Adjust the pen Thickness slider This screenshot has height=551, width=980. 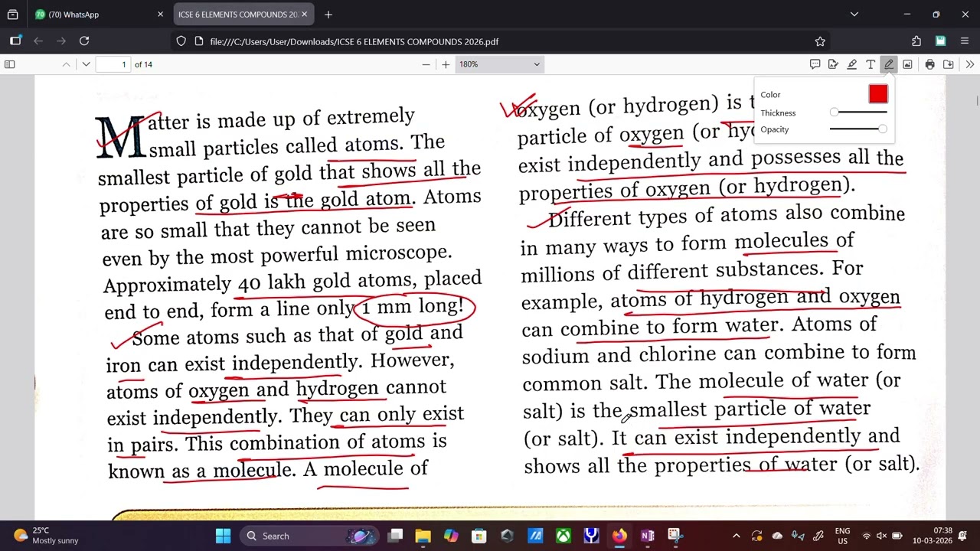coord(860,112)
